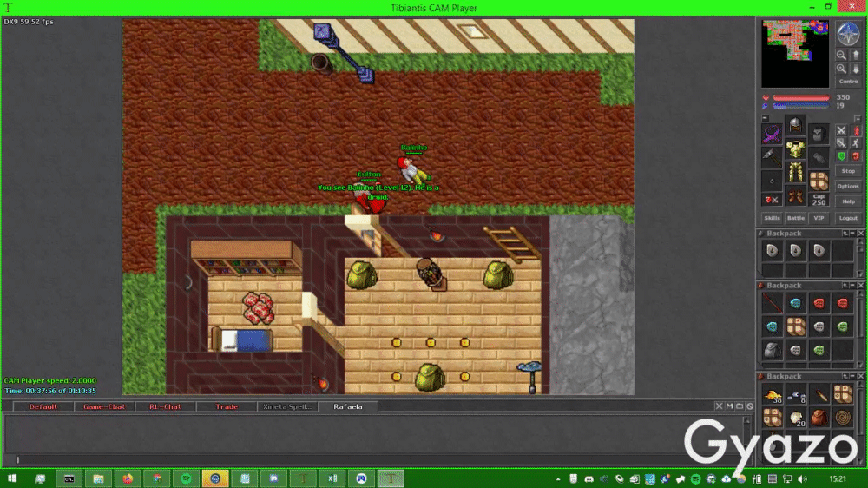Move minimap one floor up
868x488 pixels.
[x=856, y=55]
